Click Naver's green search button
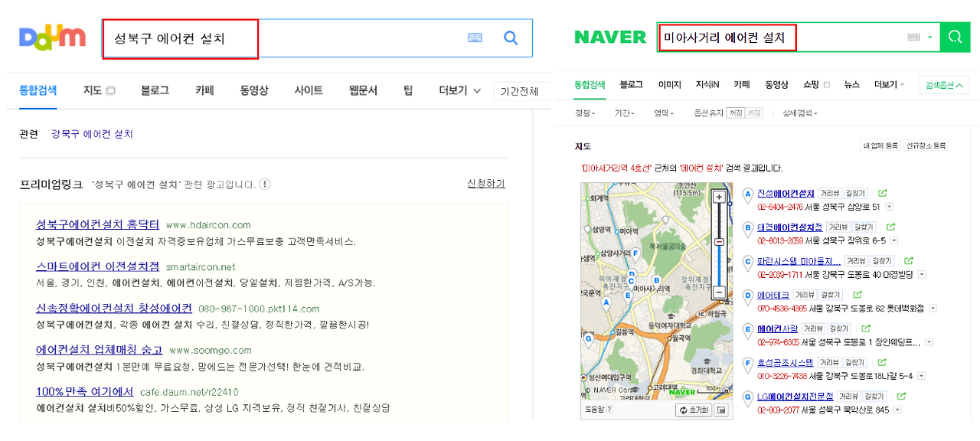The height and width of the screenshot is (441, 980). point(954,37)
